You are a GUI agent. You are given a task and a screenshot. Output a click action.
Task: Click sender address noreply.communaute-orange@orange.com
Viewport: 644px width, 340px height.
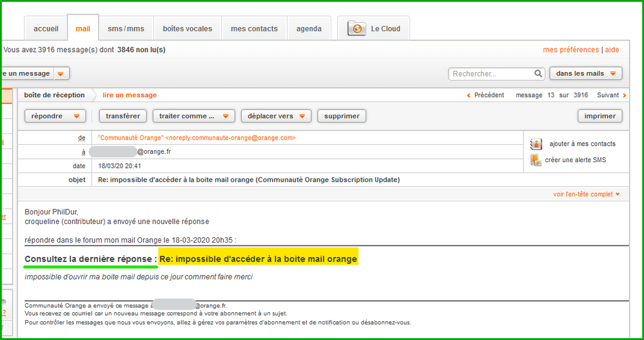click(231, 138)
